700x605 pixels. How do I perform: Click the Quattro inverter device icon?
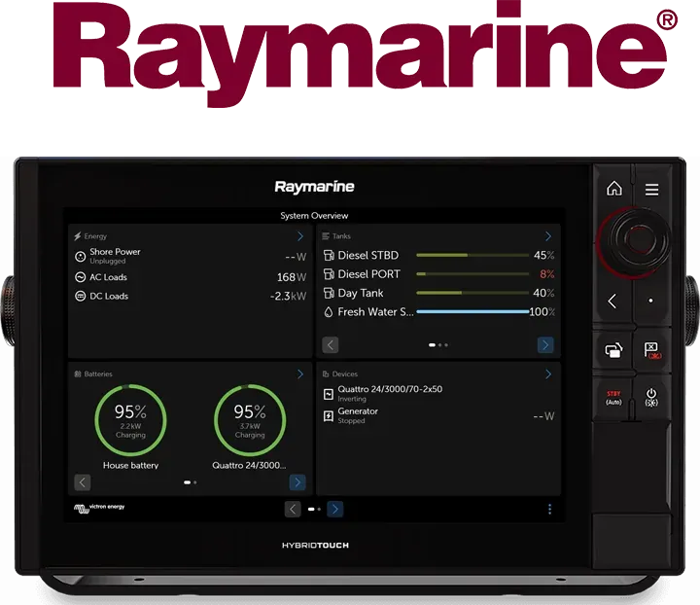(329, 394)
